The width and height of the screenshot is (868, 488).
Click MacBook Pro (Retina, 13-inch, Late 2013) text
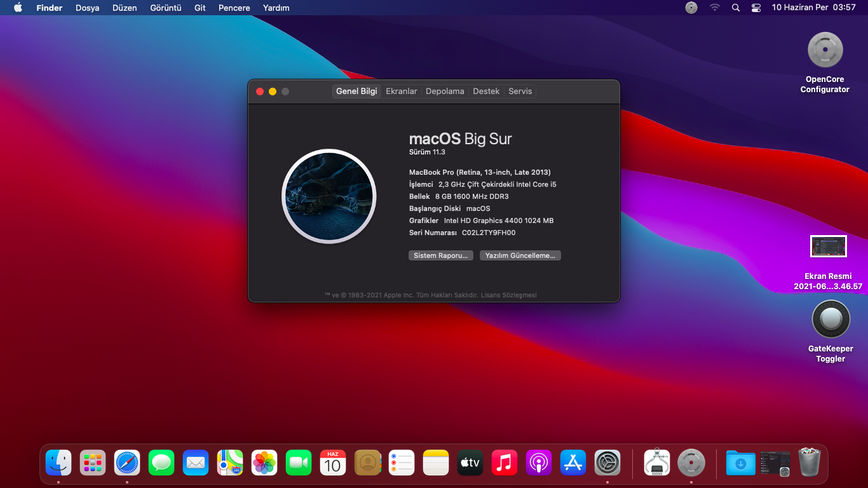[480, 172]
